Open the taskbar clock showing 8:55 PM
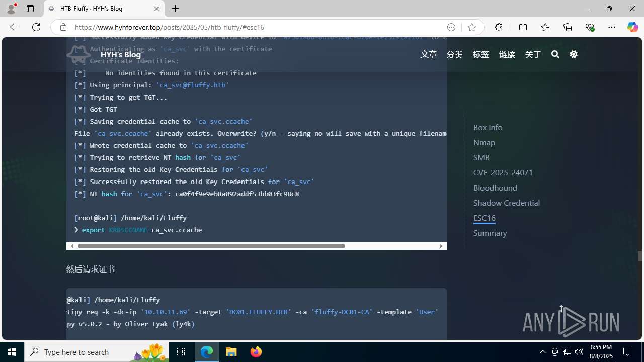This screenshot has width=644, height=362. coord(601,352)
